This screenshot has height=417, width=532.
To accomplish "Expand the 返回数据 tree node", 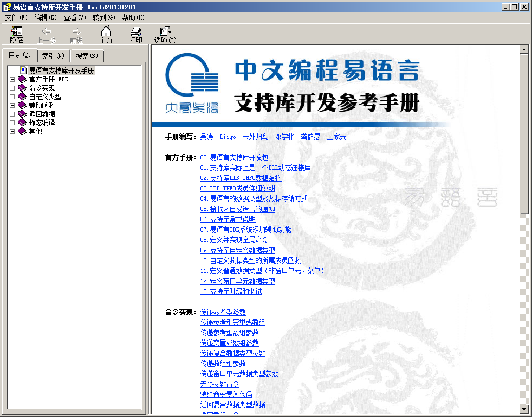I will coord(12,114).
